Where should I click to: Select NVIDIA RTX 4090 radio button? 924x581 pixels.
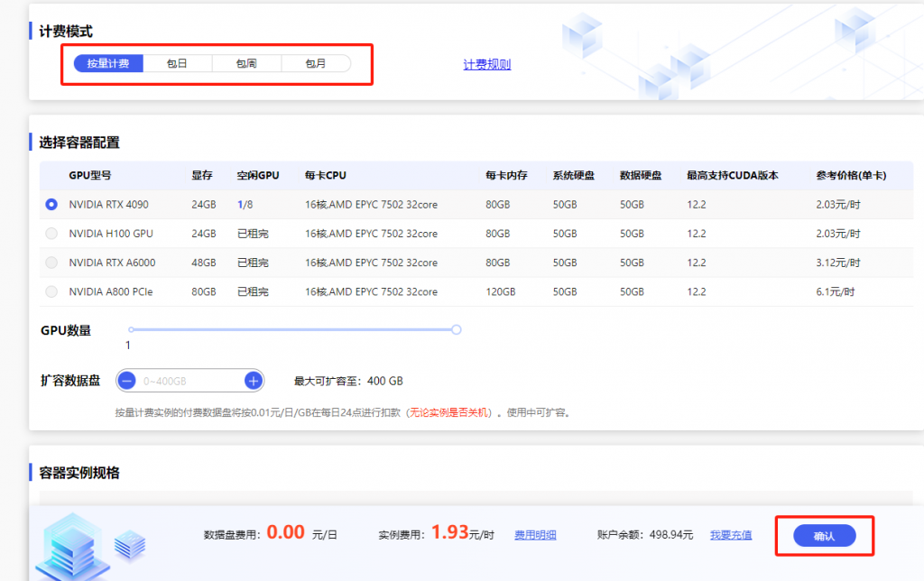(51, 205)
